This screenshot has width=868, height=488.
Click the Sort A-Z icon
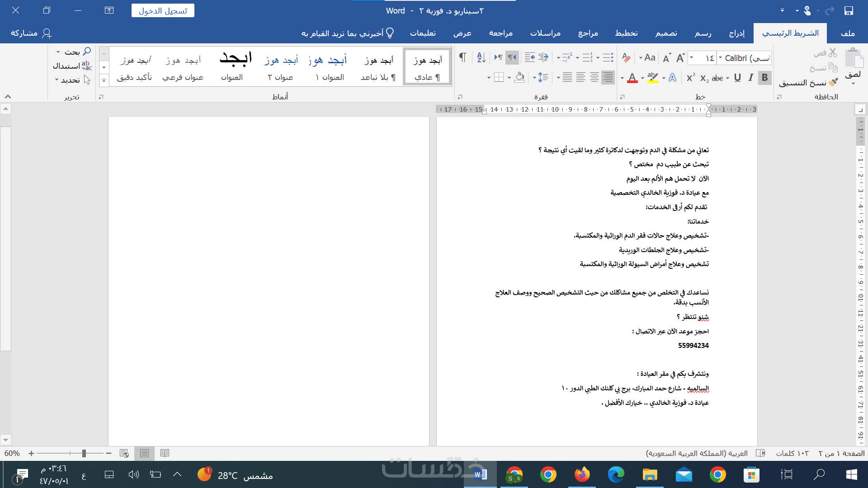481,57
